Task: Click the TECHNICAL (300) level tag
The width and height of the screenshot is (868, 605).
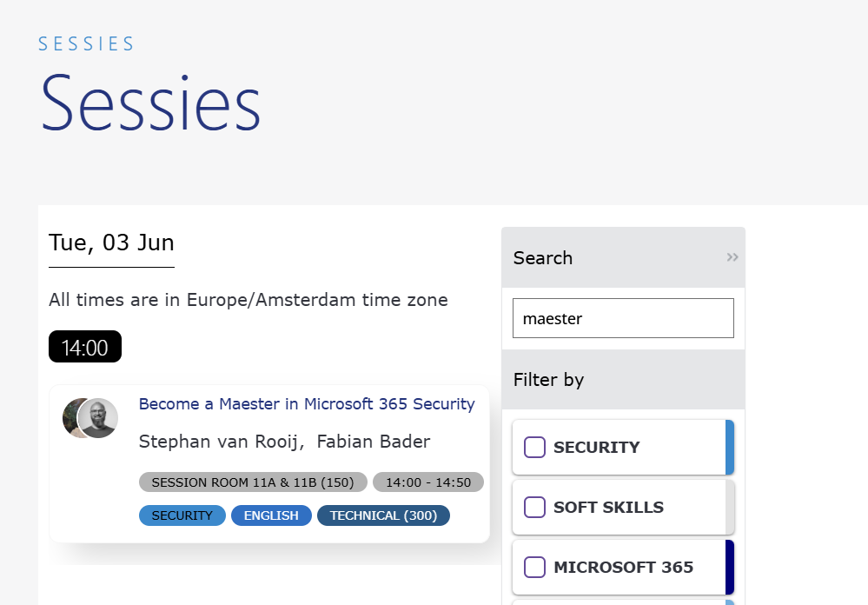Action: (x=384, y=515)
